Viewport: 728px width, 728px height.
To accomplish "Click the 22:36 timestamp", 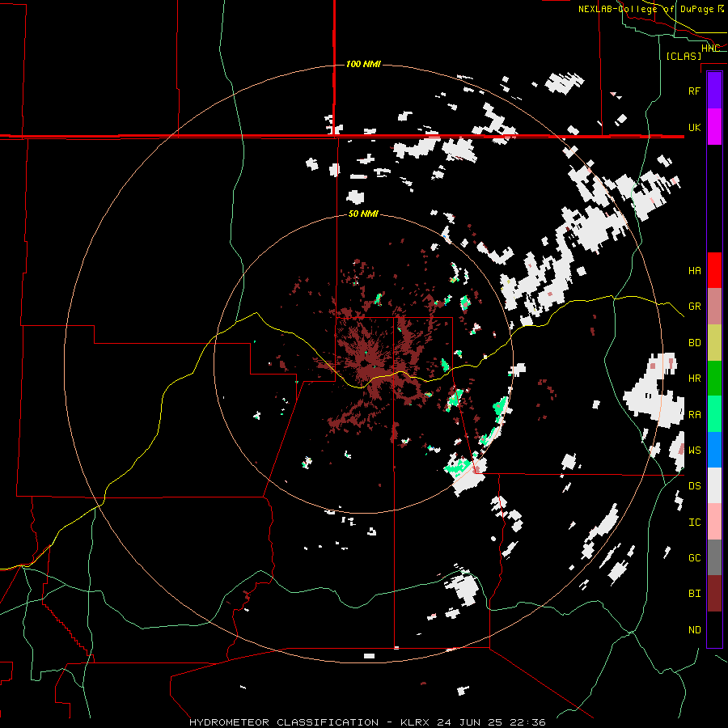I will [x=528, y=722].
